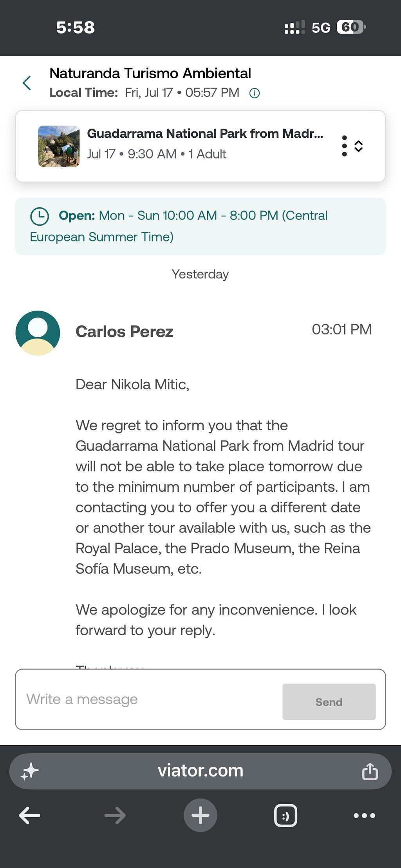The height and width of the screenshot is (868, 401).
Task: Expand booking selector up-down chevron
Action: click(x=358, y=146)
